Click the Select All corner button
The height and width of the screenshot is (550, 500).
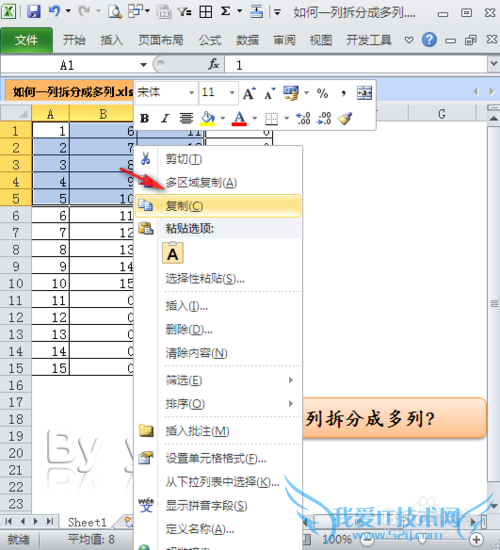[x=16, y=113]
